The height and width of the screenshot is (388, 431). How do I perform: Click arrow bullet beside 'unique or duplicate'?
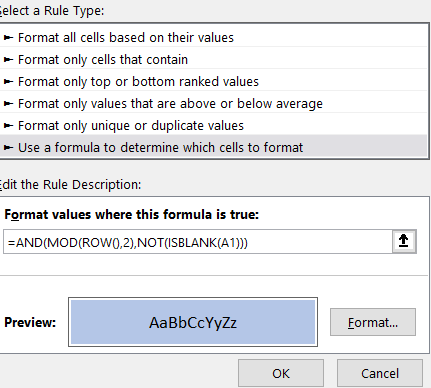(x=8, y=126)
